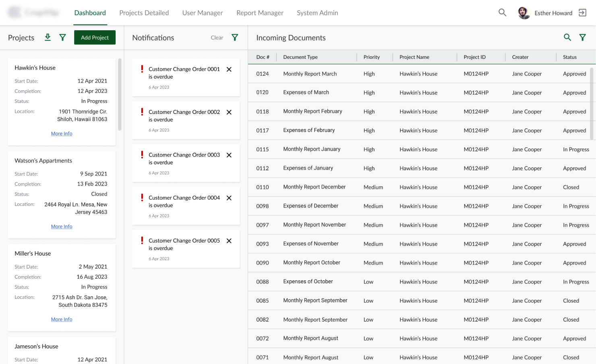Image resolution: width=596 pixels, height=364 pixels.
Task: Click In Progress status of document 0115
Action: pos(576,149)
